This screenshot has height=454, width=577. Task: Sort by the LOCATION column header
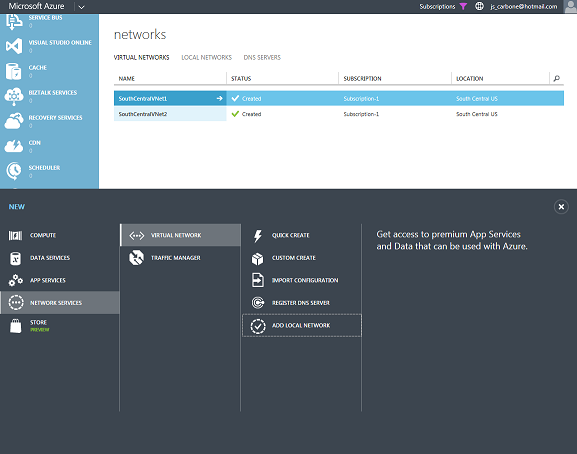[x=470, y=79]
